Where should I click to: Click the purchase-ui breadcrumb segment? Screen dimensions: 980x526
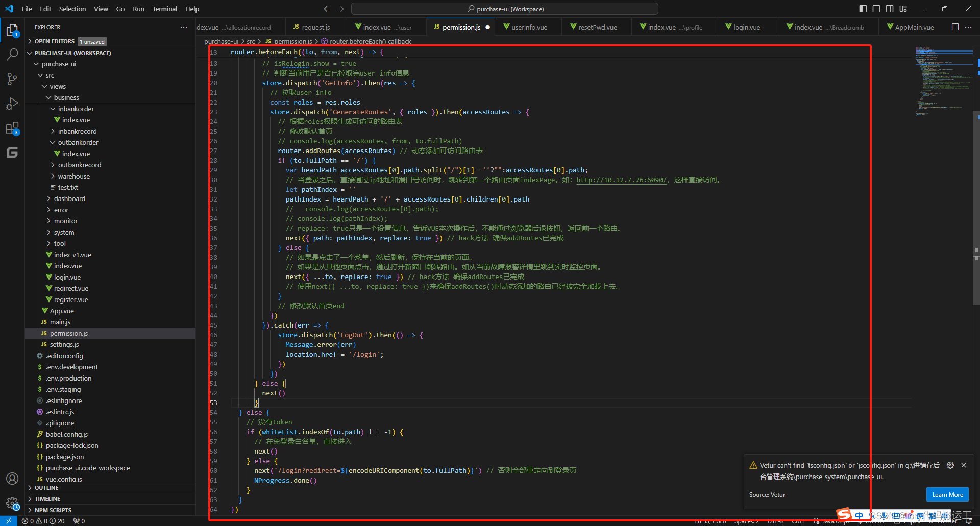click(x=221, y=41)
